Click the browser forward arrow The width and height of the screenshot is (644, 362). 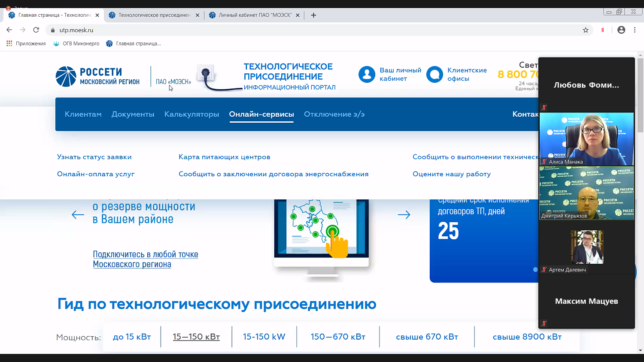(23, 30)
